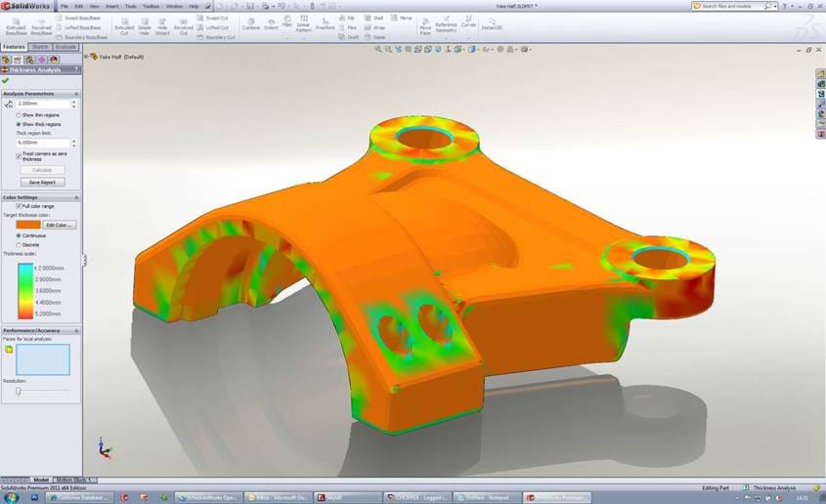Select the Shell tool
826x504 pixels.
click(x=374, y=18)
